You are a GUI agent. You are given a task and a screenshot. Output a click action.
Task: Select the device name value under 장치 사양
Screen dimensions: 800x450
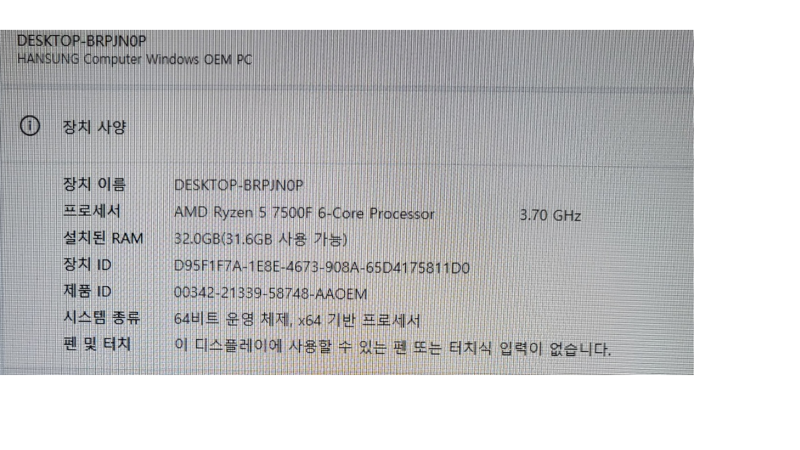239,185
